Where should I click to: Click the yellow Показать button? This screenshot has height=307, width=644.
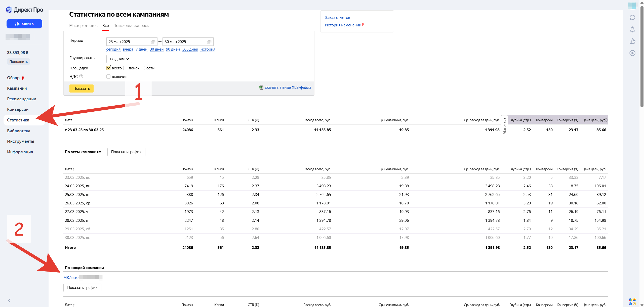coord(82,89)
